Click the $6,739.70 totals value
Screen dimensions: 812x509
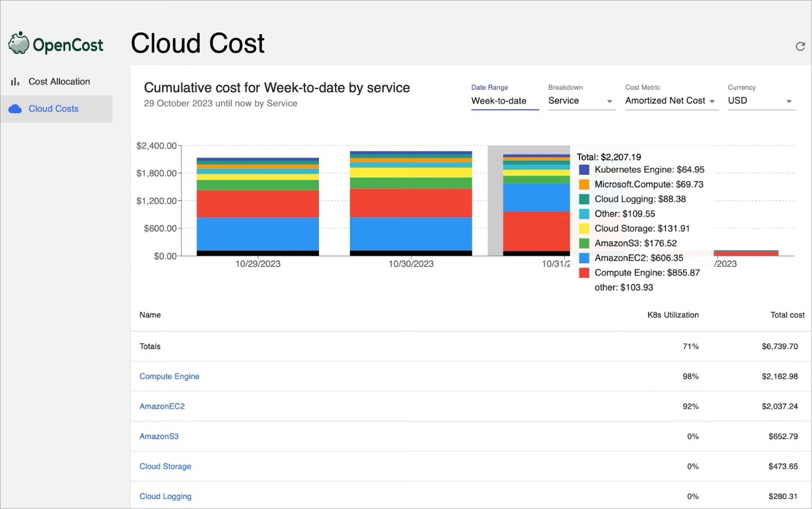tap(779, 347)
